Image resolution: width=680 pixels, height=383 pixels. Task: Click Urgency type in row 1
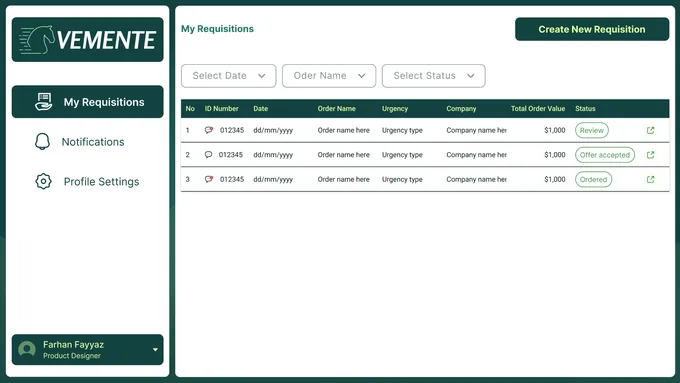pyautogui.click(x=402, y=131)
